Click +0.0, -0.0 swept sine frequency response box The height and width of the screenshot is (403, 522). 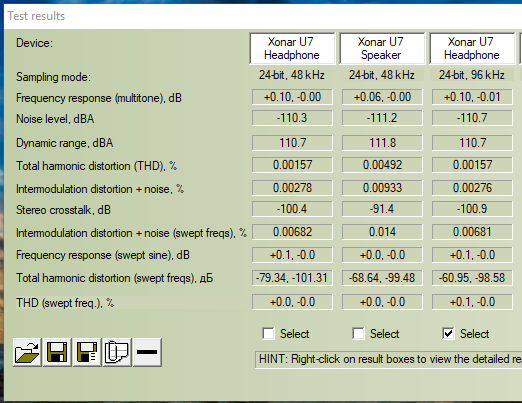382,255
